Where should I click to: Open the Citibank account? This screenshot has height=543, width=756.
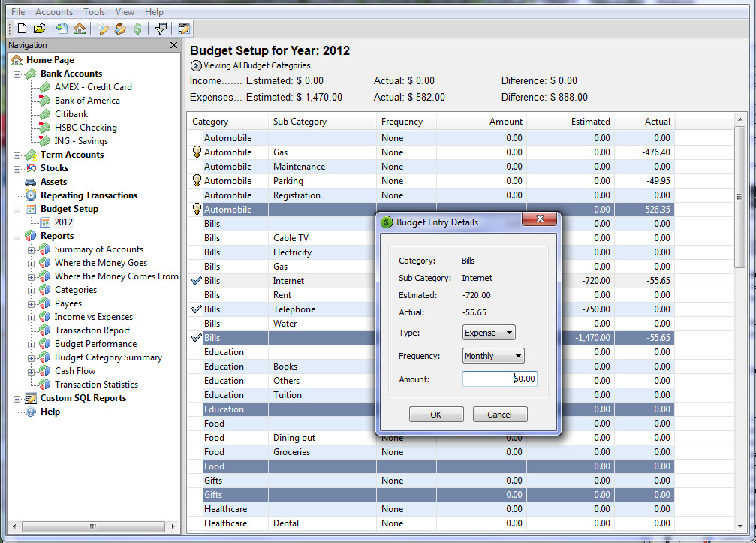(71, 114)
